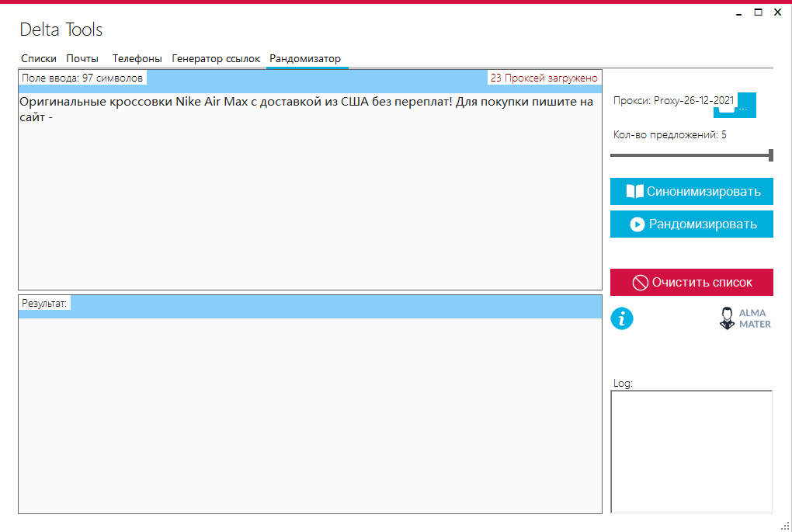Screen dimensions: 792x532
Task: Click the 'Прокси: Proxy-26-12-2021' label
Action: (x=673, y=100)
